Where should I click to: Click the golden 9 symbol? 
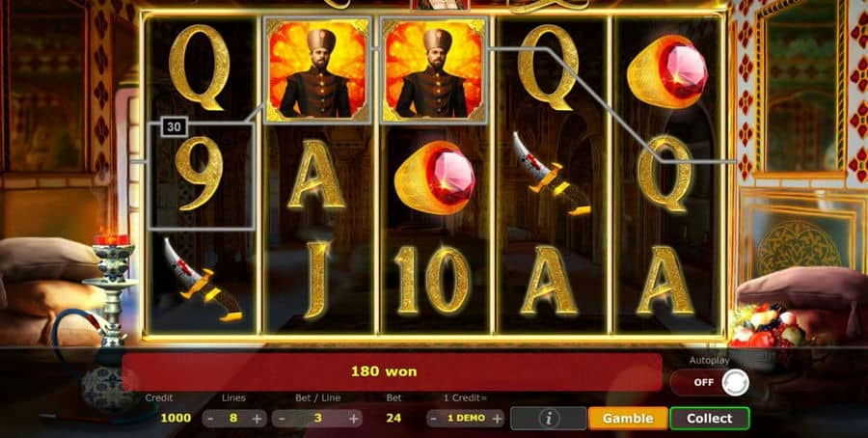tap(200, 175)
